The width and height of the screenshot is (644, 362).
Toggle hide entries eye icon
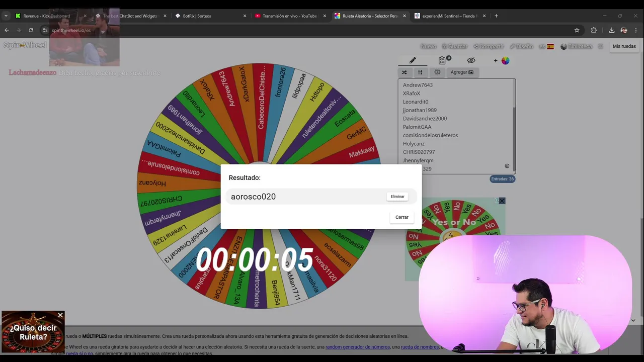pos(471,60)
